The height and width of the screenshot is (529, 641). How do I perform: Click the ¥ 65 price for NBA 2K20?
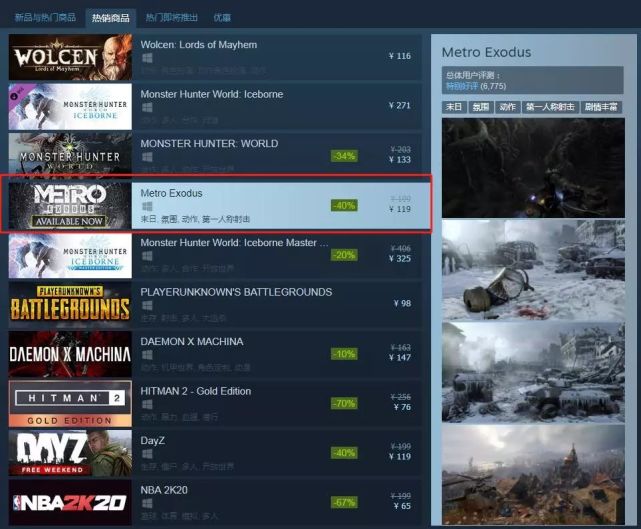click(x=402, y=506)
